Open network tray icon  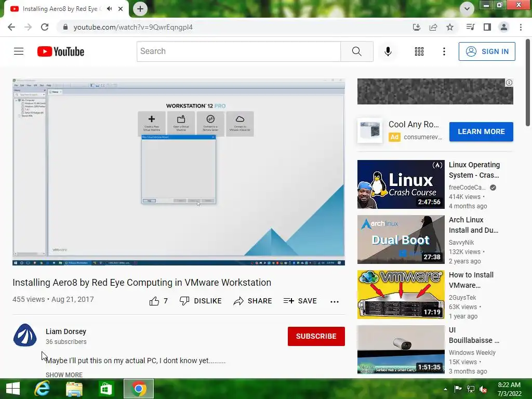coord(471,389)
